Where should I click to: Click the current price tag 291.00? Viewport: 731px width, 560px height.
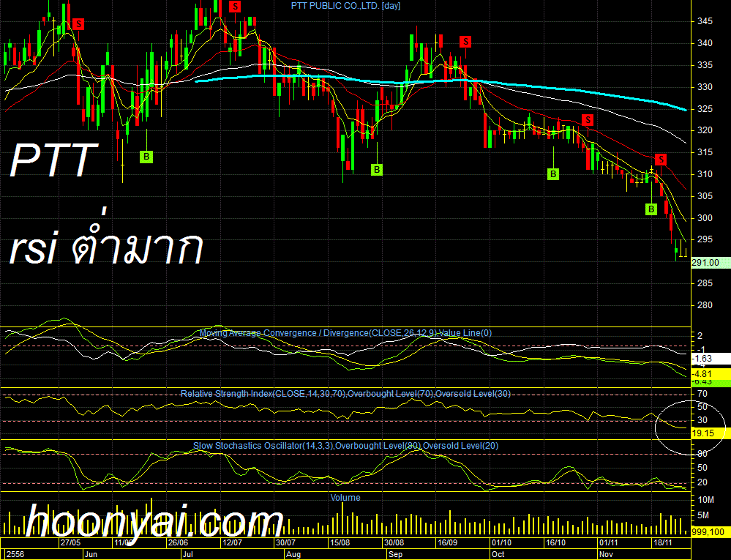coord(711,263)
